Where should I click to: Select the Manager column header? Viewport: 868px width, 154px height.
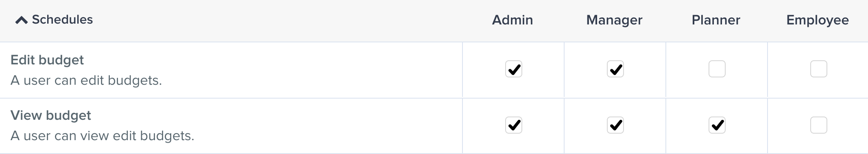click(x=614, y=20)
